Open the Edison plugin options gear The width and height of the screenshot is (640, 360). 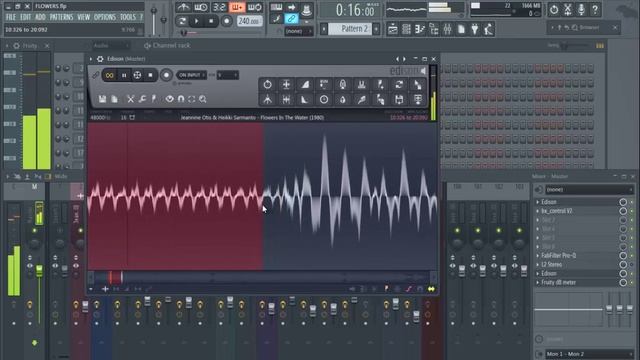coord(100,59)
